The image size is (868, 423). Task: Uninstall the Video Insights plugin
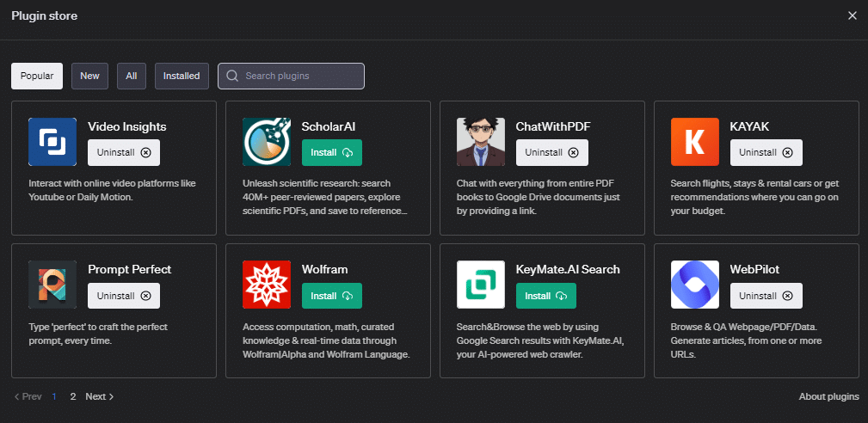(x=124, y=153)
